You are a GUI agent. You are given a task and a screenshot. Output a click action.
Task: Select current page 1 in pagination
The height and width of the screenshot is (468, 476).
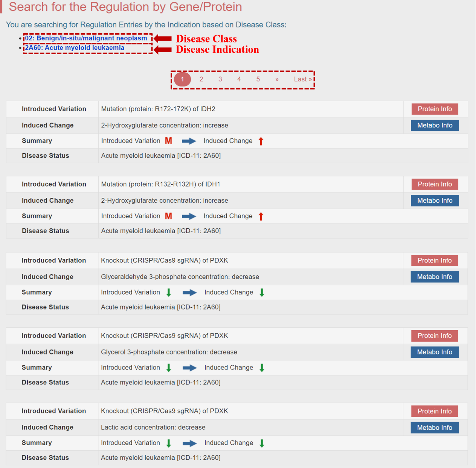click(x=182, y=79)
